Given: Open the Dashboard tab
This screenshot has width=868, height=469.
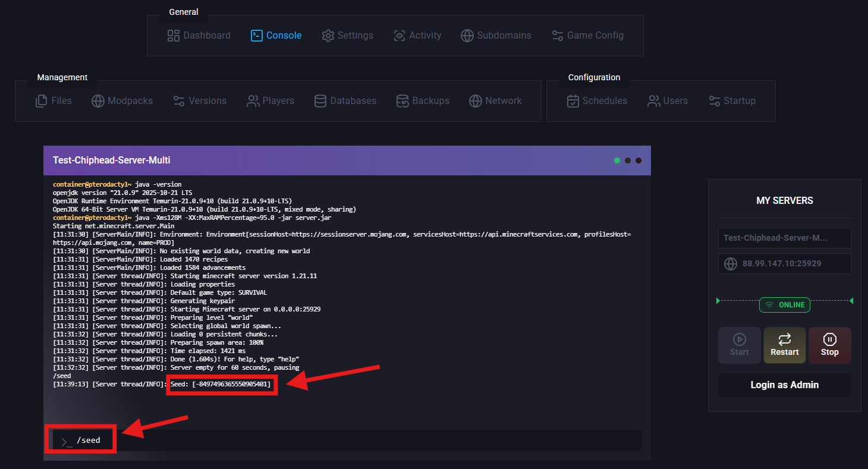Looking at the screenshot, I should pos(199,36).
